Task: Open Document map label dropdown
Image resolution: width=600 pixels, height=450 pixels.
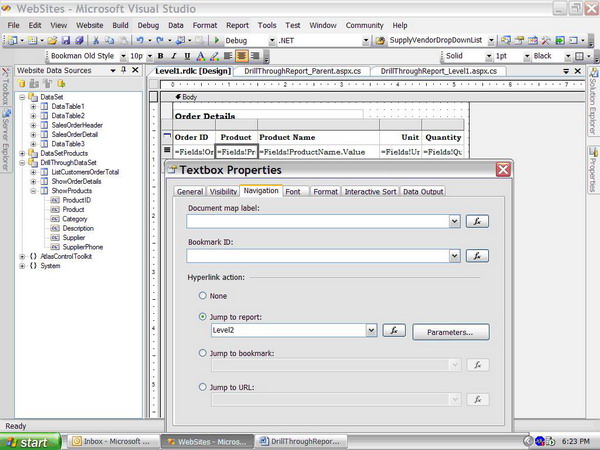Action: pos(454,221)
